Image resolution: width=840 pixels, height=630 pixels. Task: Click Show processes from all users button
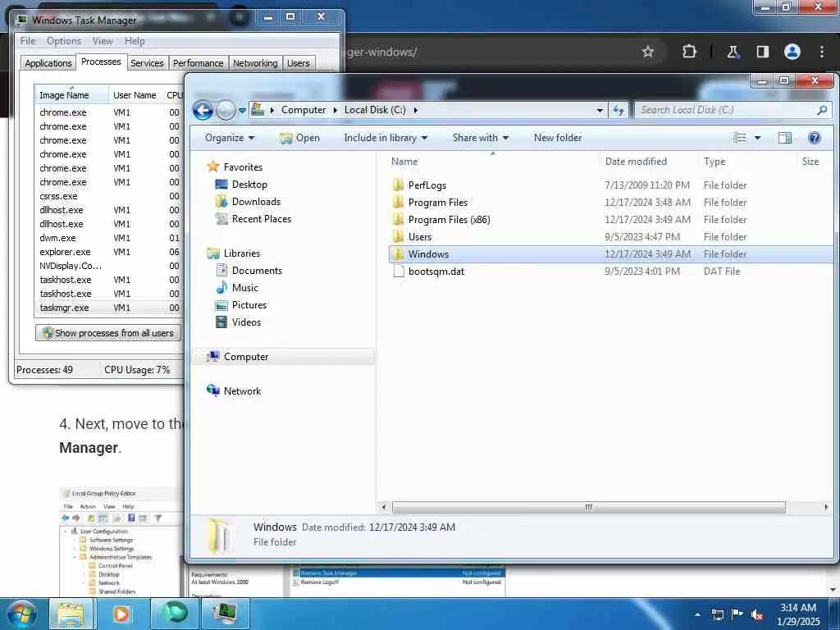[x=108, y=333]
